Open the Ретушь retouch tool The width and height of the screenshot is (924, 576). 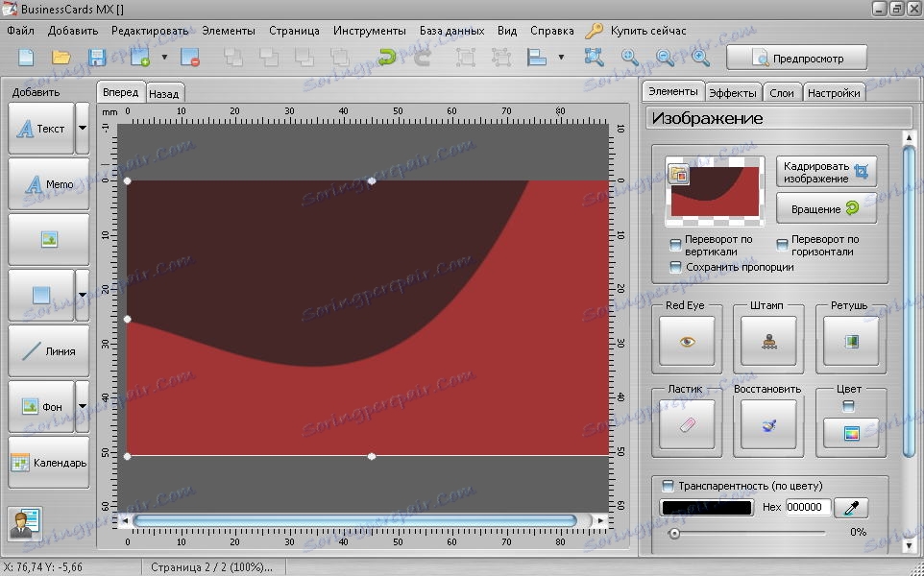[850, 342]
